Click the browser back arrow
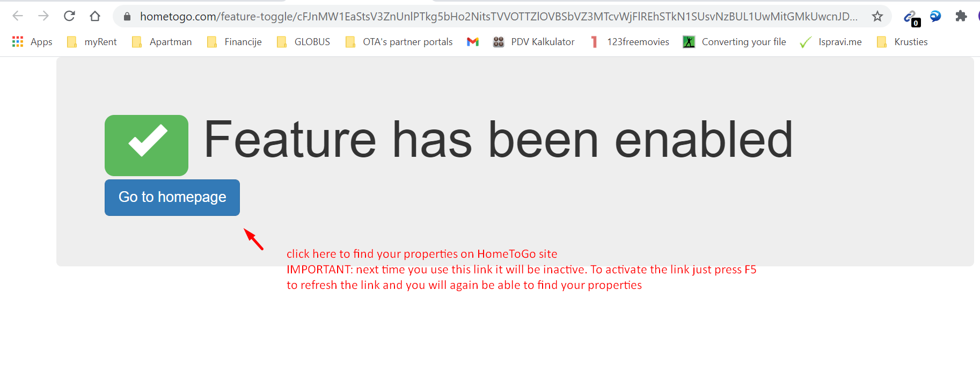Image resolution: width=980 pixels, height=384 pixels. point(18,16)
